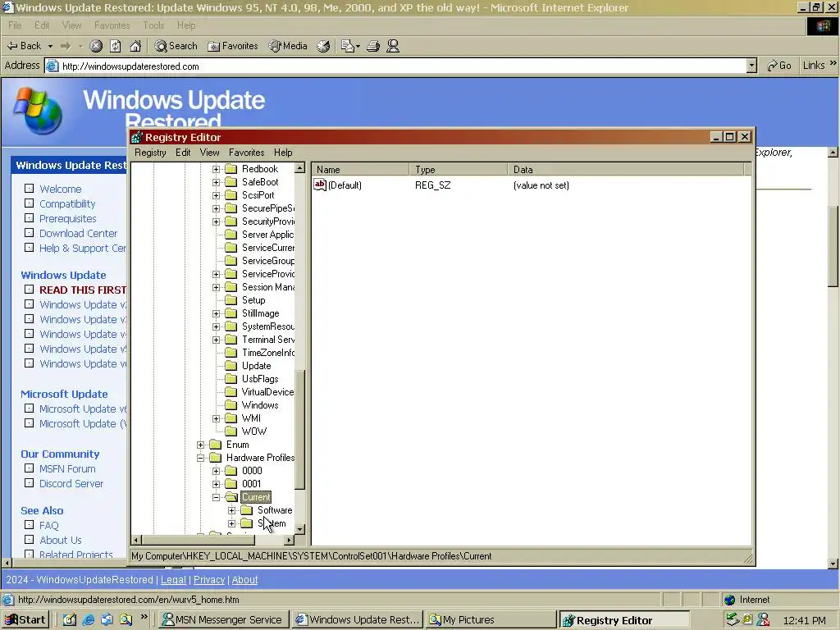Click the Windows flag throbber icon in IE
The height and width of the screenshot is (630, 840).
[x=822, y=26]
